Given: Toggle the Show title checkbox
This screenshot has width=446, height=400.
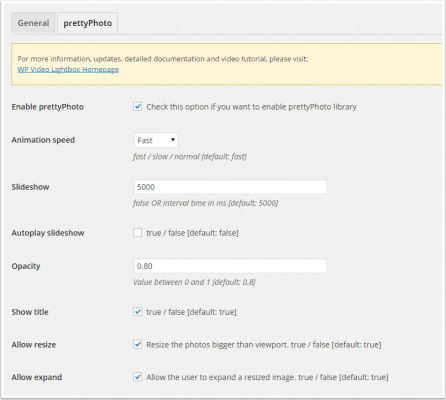Looking at the screenshot, I should (x=137, y=312).
